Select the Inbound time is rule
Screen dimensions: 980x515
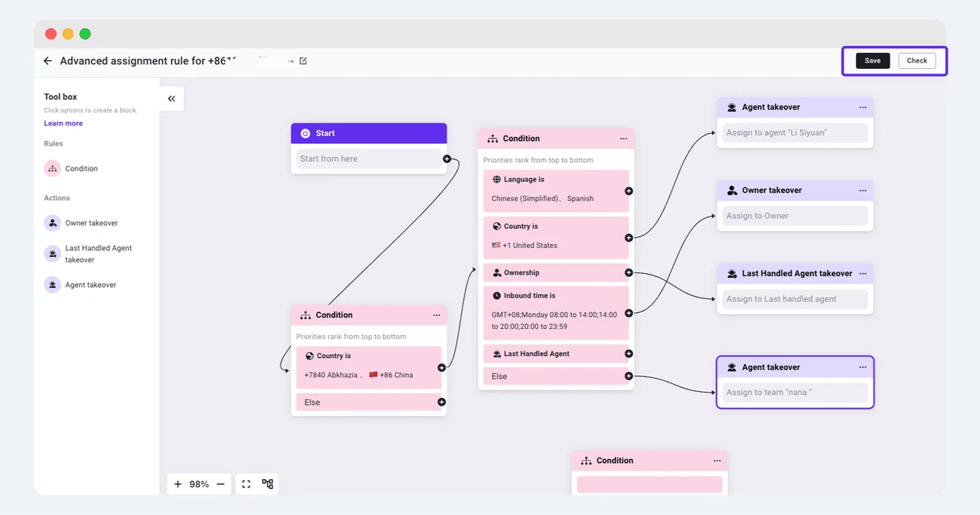pyautogui.click(x=556, y=313)
